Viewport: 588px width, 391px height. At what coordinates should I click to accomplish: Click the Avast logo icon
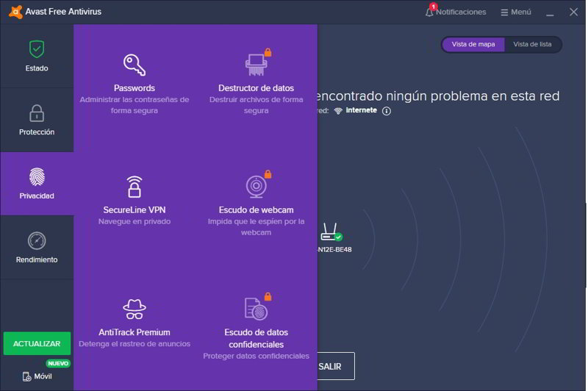pyautogui.click(x=15, y=12)
